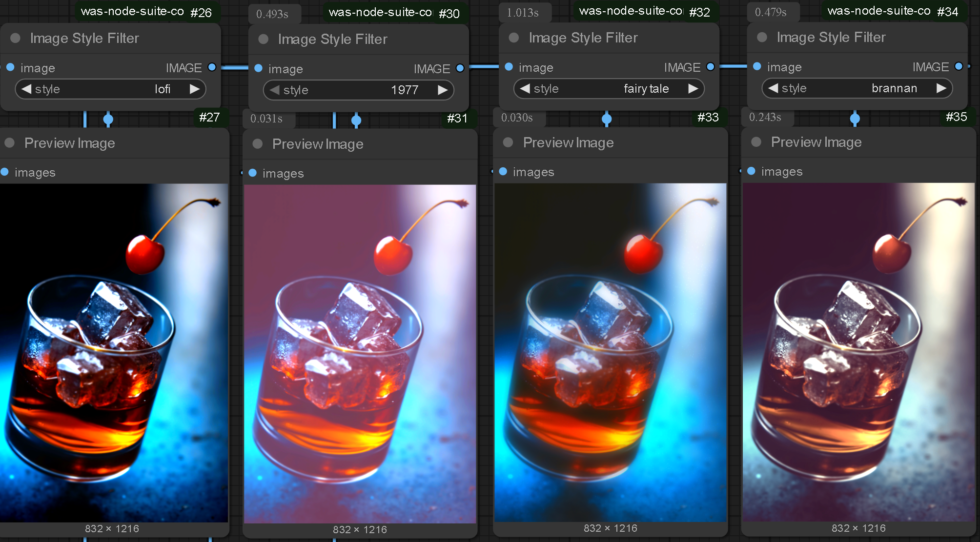Click the IMAGE output socket on node #30

point(460,68)
